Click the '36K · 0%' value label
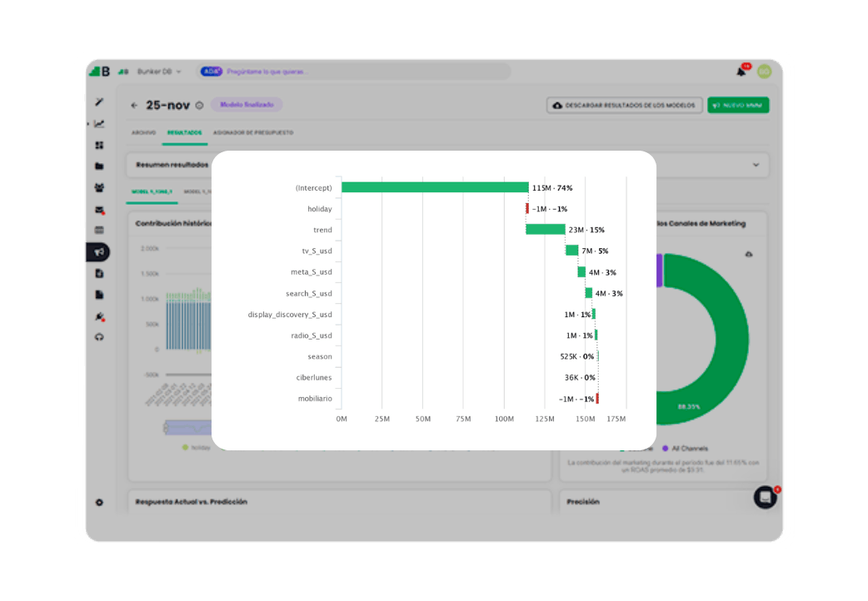 [580, 377]
